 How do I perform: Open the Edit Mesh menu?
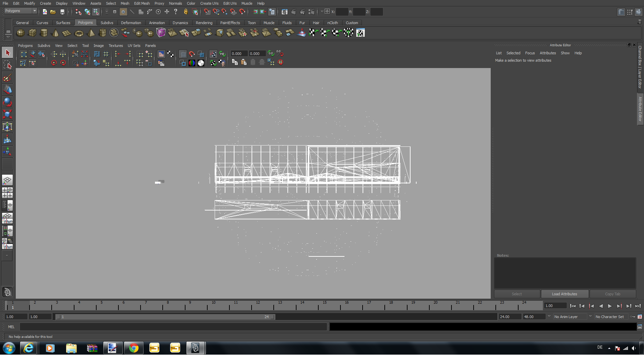142,3
